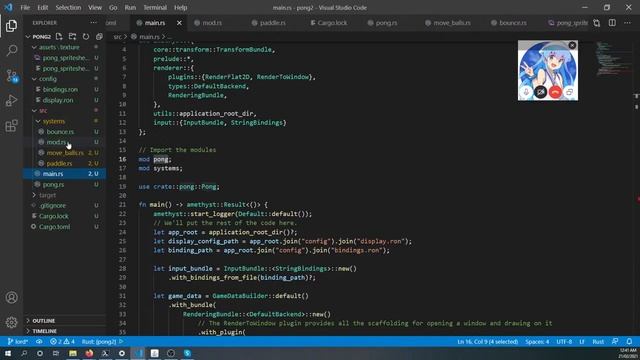Open bindings.ron in Explorer
This screenshot has width=640, height=360.
click(x=60, y=89)
